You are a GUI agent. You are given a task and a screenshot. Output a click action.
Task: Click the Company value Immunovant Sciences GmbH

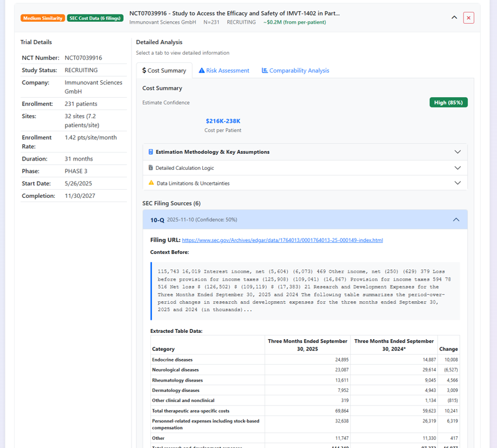point(93,86)
